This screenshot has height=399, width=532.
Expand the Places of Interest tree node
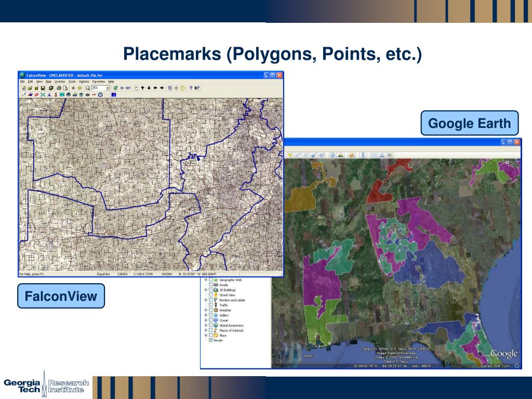click(x=206, y=330)
